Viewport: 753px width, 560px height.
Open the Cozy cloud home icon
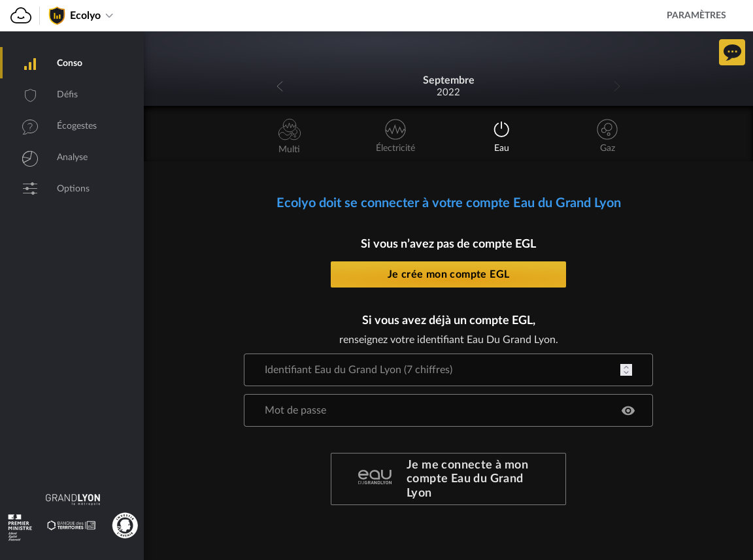21,16
